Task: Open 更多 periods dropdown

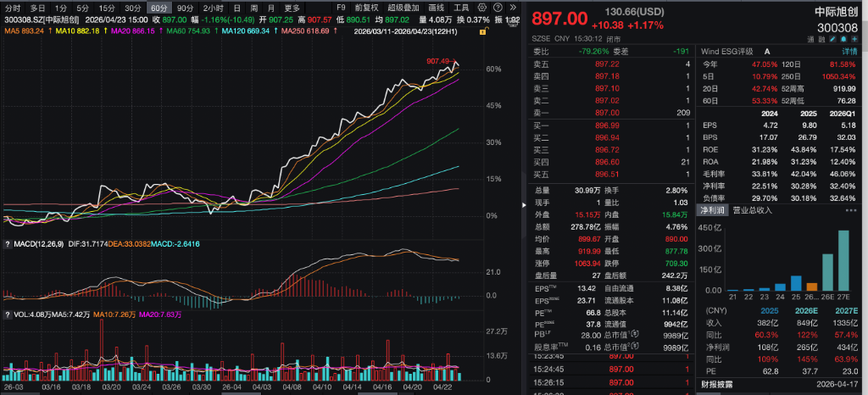Action: [292, 8]
